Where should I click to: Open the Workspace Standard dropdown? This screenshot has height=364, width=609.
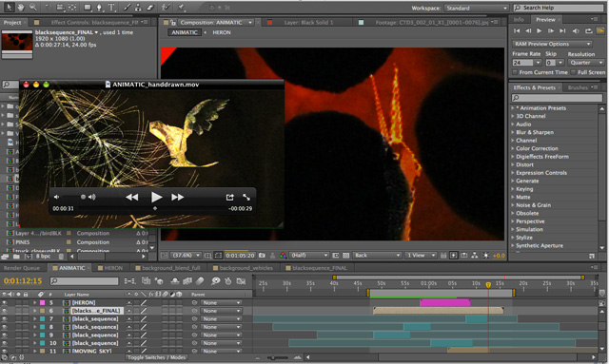tap(477, 8)
